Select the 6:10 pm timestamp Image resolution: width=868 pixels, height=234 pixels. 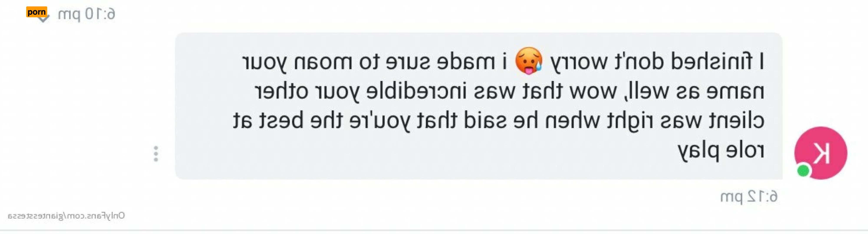point(87,14)
